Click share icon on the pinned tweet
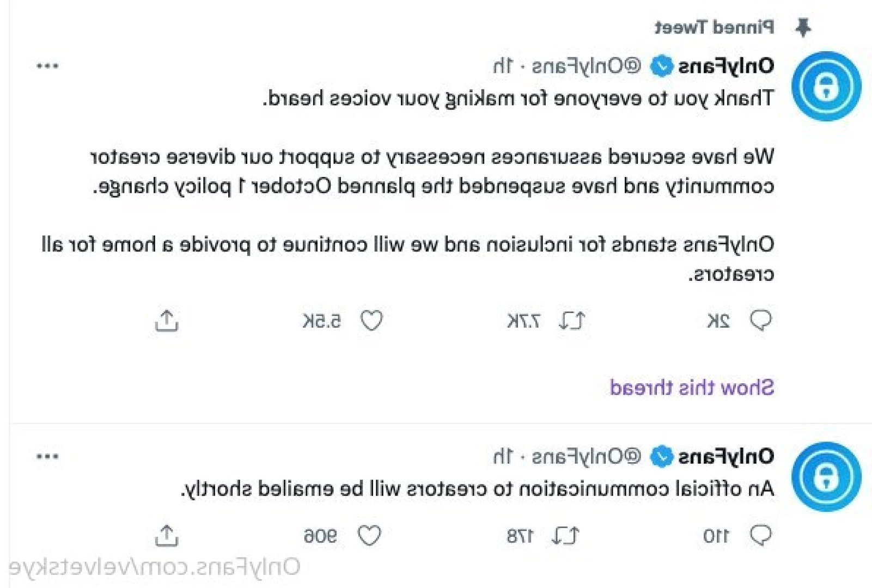 tap(167, 321)
